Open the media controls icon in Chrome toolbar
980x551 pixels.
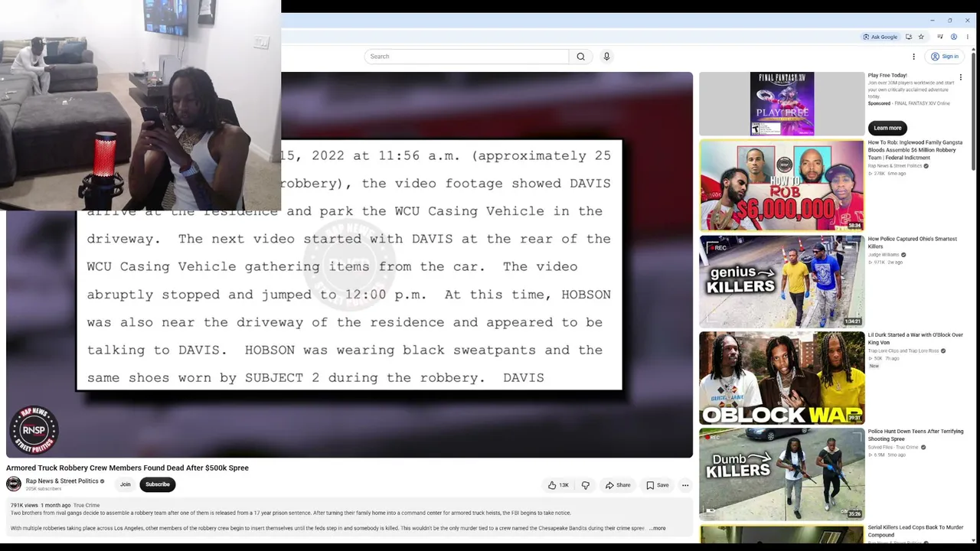click(940, 37)
